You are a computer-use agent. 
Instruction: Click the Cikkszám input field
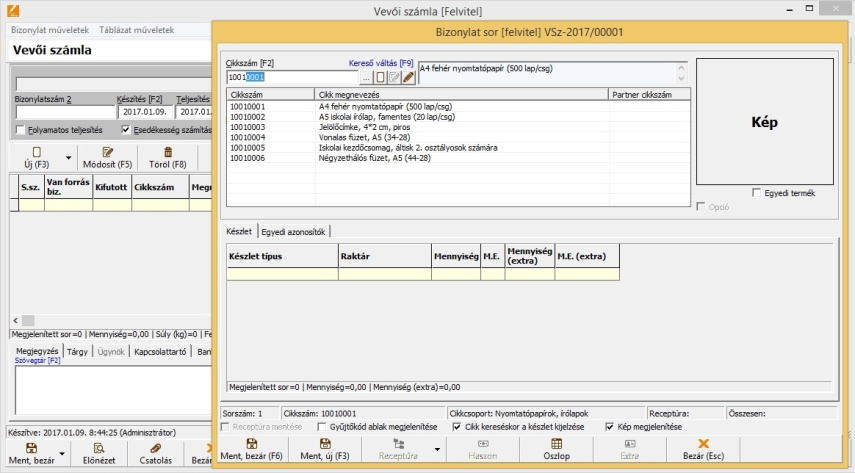291,77
